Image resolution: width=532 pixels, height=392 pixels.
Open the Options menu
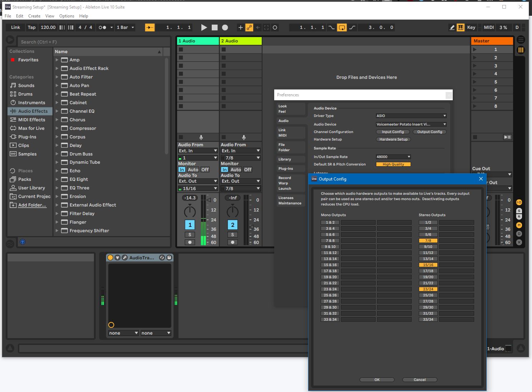coord(67,16)
